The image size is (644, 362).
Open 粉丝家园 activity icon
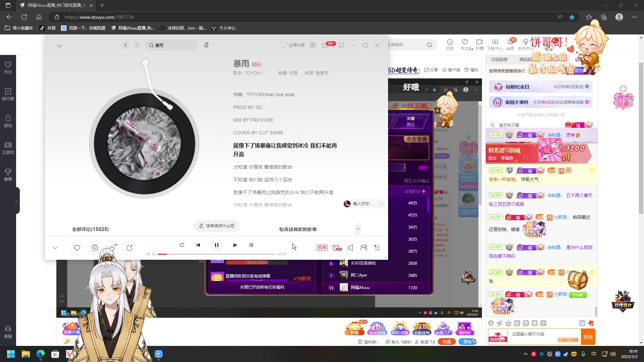(x=377, y=328)
